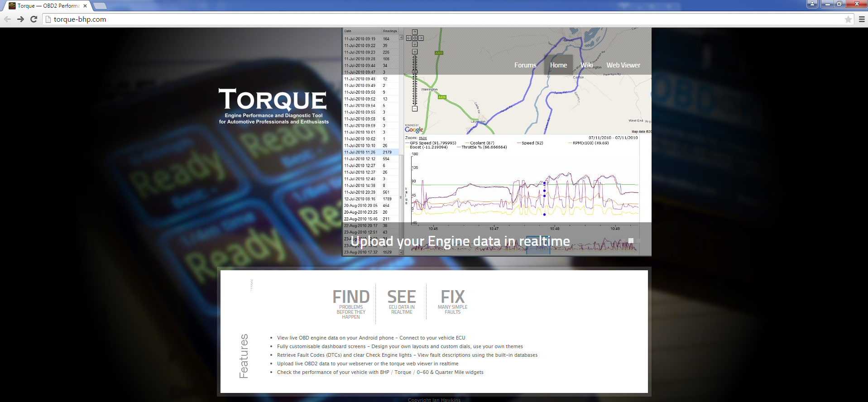Select 'View live OBD engine data' bullet
Viewport: 868px width, 402px height.
pos(371,338)
